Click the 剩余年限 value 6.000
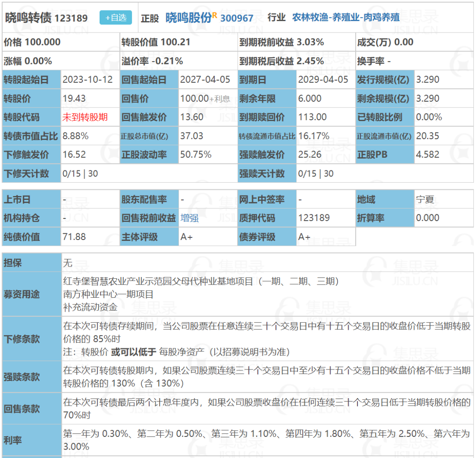The image size is (476, 458). coord(310,98)
